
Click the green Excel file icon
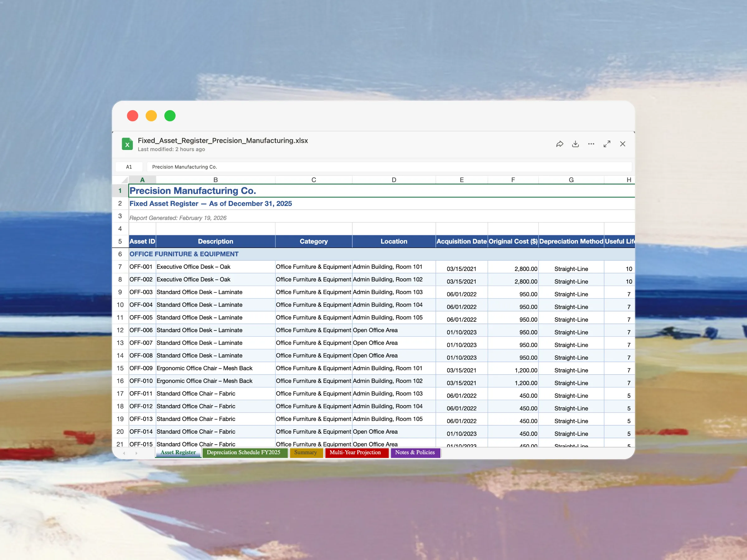(x=127, y=144)
